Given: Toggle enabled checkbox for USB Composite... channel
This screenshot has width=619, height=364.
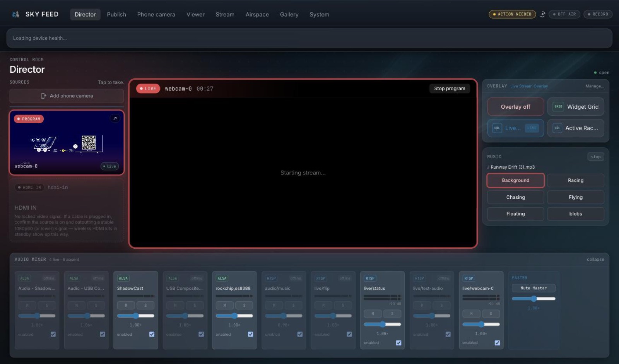Looking at the screenshot, I should [201, 334].
